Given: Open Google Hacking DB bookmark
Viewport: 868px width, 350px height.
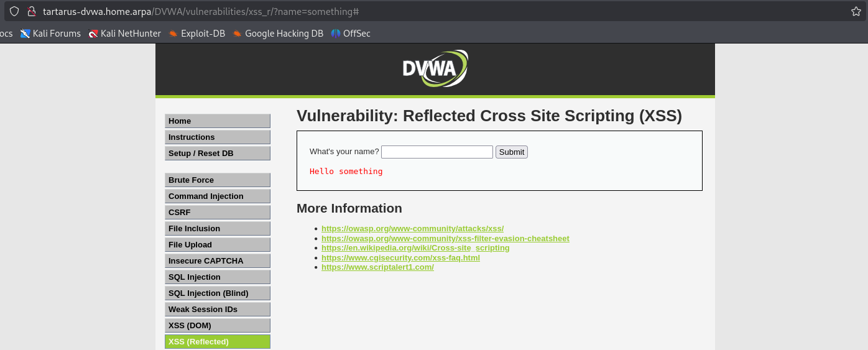Looking at the screenshot, I should click(x=278, y=34).
